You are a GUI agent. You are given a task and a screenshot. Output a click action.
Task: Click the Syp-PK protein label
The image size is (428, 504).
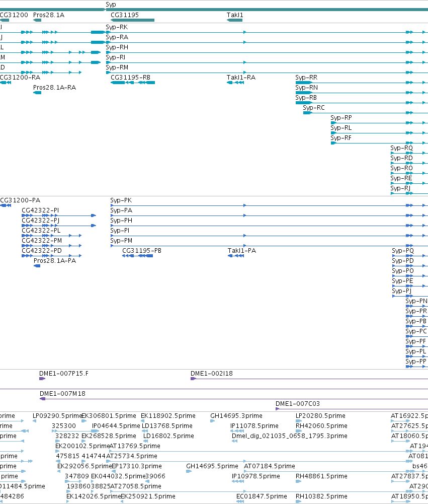pos(121,200)
